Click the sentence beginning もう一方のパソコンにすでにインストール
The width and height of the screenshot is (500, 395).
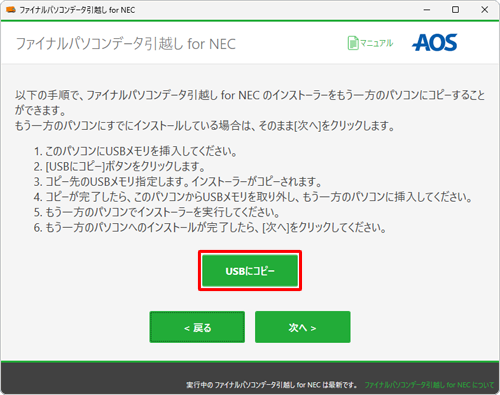(x=205, y=126)
